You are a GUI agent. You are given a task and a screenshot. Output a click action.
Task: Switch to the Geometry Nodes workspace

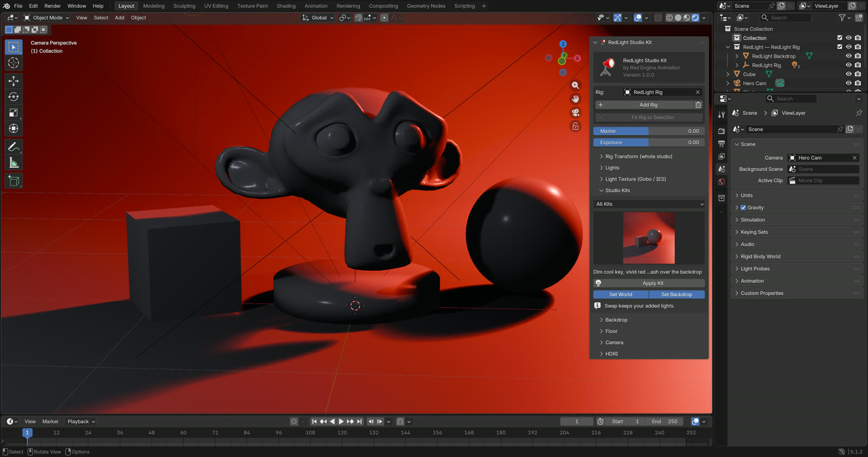coord(426,6)
